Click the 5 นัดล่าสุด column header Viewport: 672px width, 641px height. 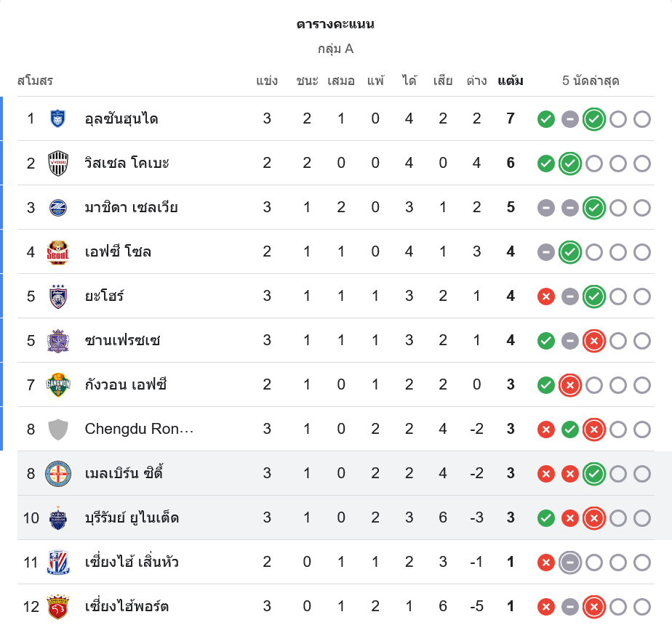(591, 81)
